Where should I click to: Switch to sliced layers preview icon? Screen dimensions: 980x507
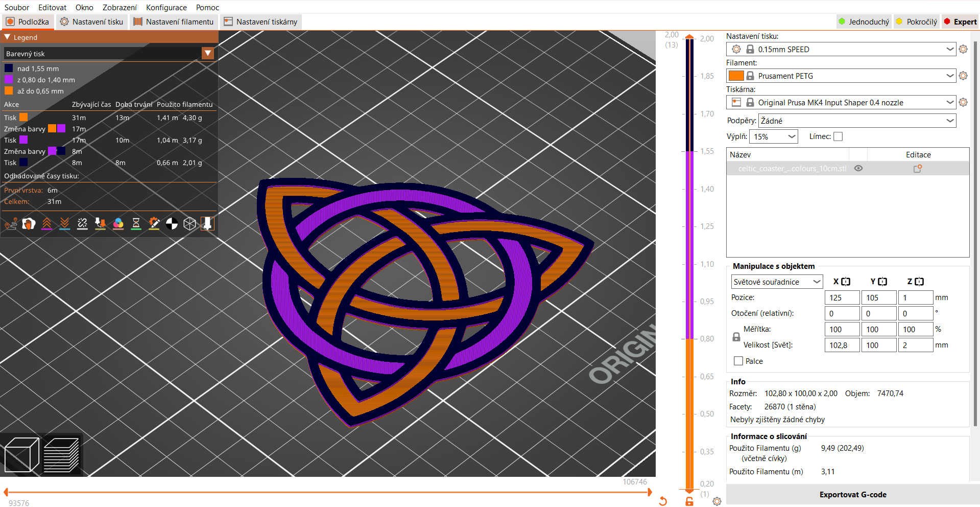[61, 455]
